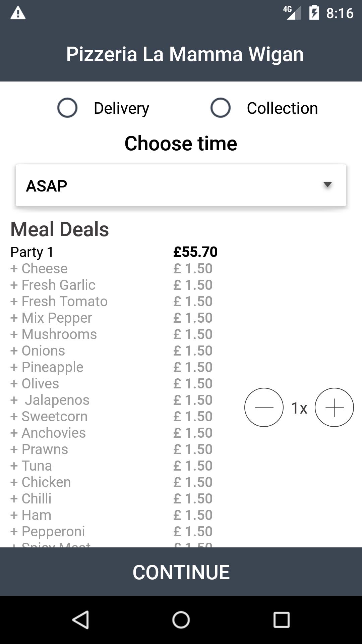Select the Delivery radio button
Image resolution: width=362 pixels, height=644 pixels.
coord(67,108)
